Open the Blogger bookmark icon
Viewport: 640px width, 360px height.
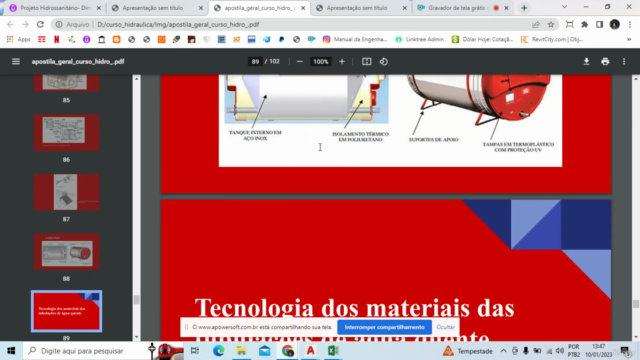pos(116,39)
